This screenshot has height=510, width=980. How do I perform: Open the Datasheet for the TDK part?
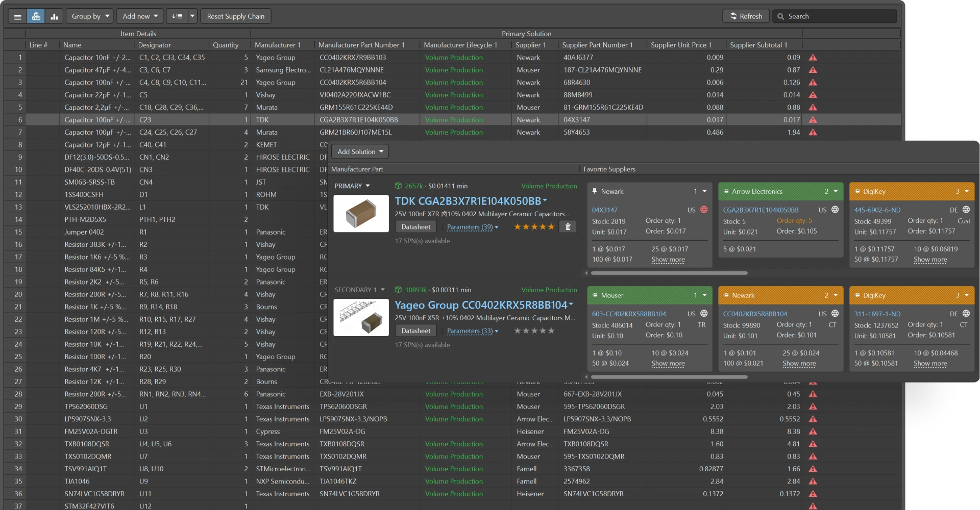pyautogui.click(x=416, y=227)
